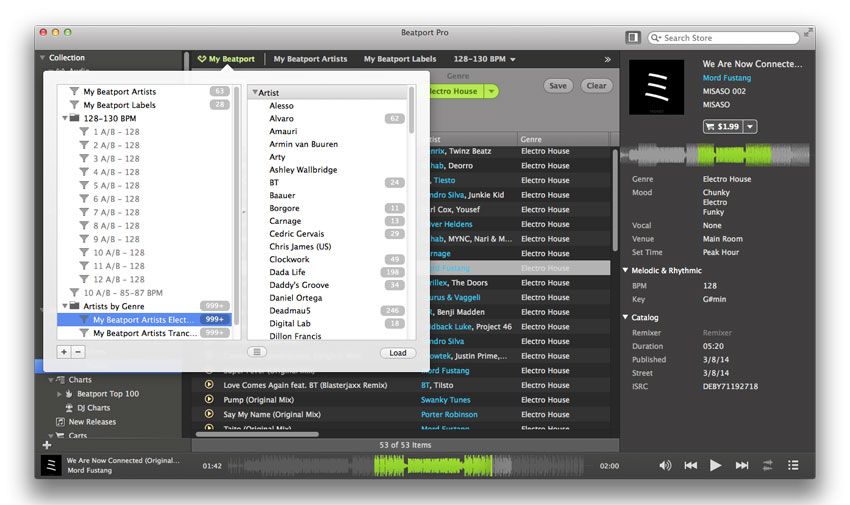Select Deadmau5 in the artist list
Viewport: 850px width, 505px height.
290,310
